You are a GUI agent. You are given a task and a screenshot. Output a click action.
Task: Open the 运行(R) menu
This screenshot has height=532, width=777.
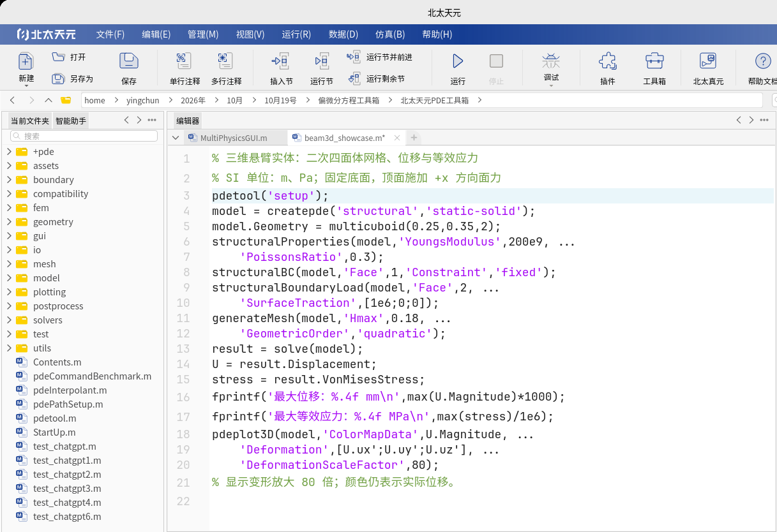pos(296,34)
